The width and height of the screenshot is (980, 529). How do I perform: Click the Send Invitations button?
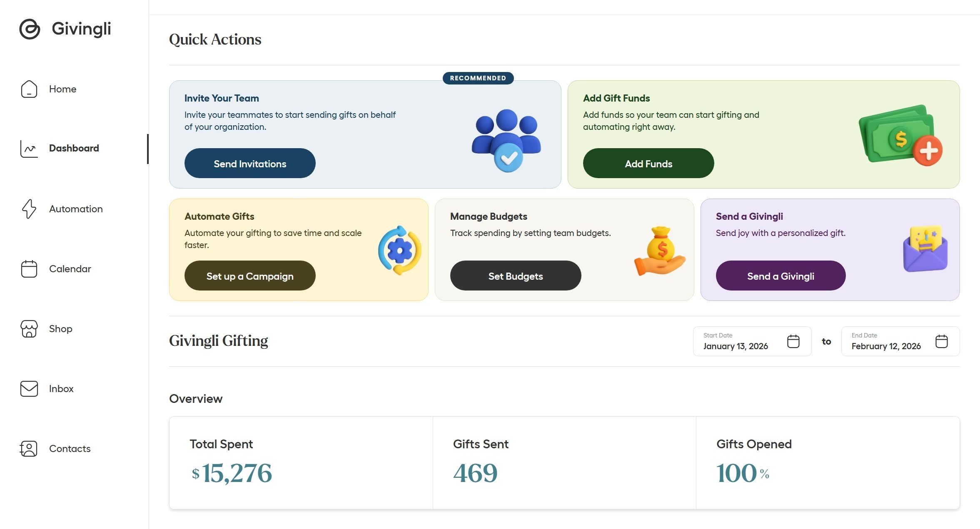250,163
